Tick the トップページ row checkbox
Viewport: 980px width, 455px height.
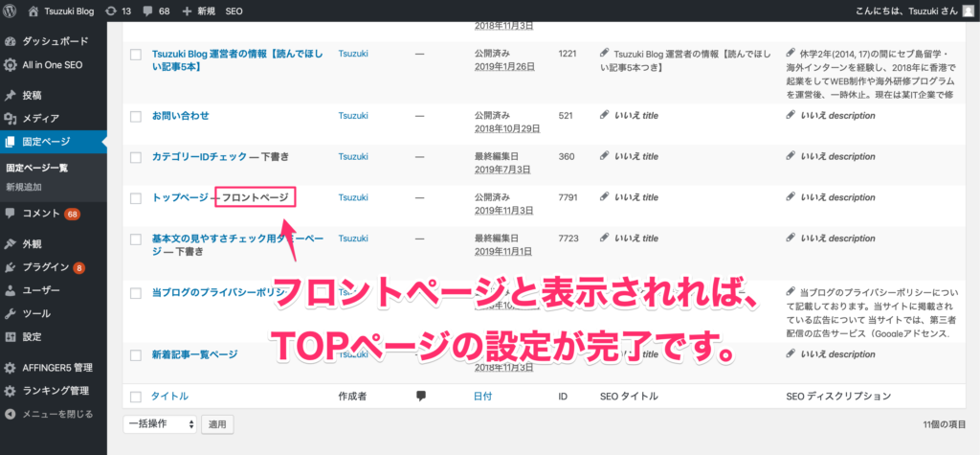pyautogui.click(x=135, y=197)
